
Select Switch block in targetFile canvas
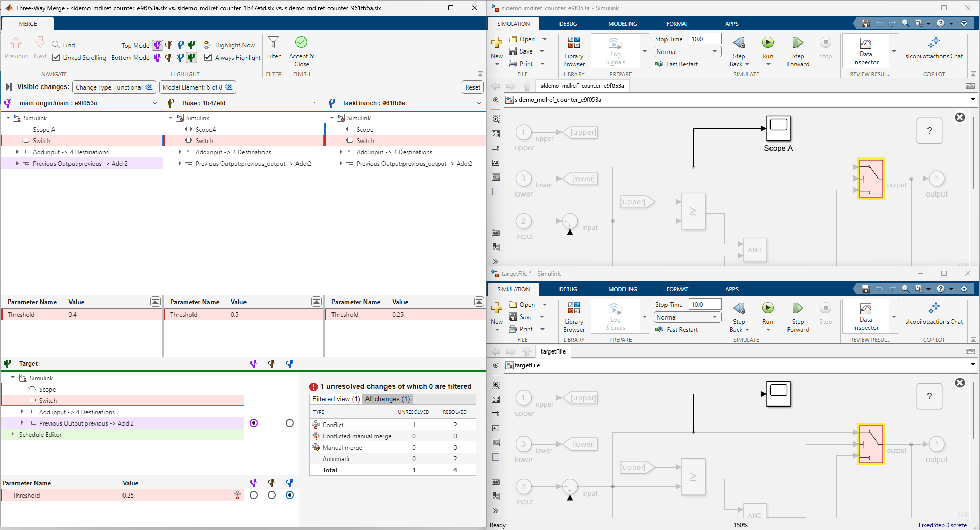click(x=871, y=444)
